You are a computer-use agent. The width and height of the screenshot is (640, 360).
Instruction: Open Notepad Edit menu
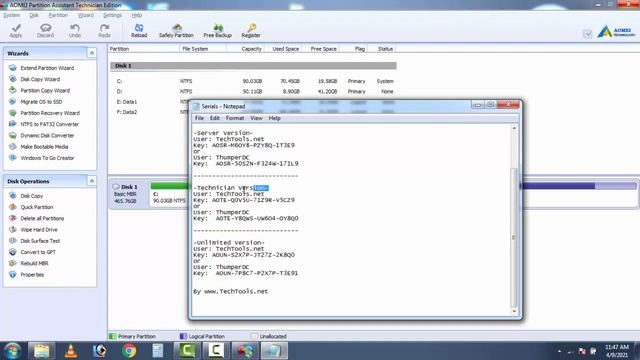point(215,118)
